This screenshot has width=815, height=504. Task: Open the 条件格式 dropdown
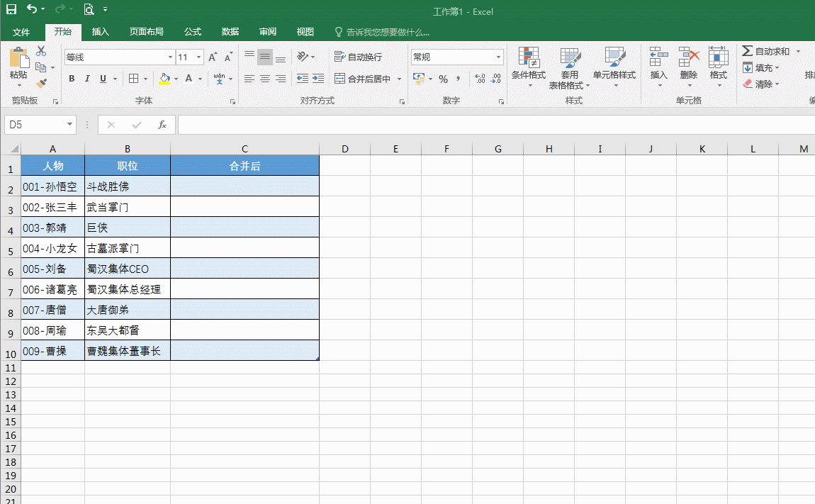tap(529, 67)
